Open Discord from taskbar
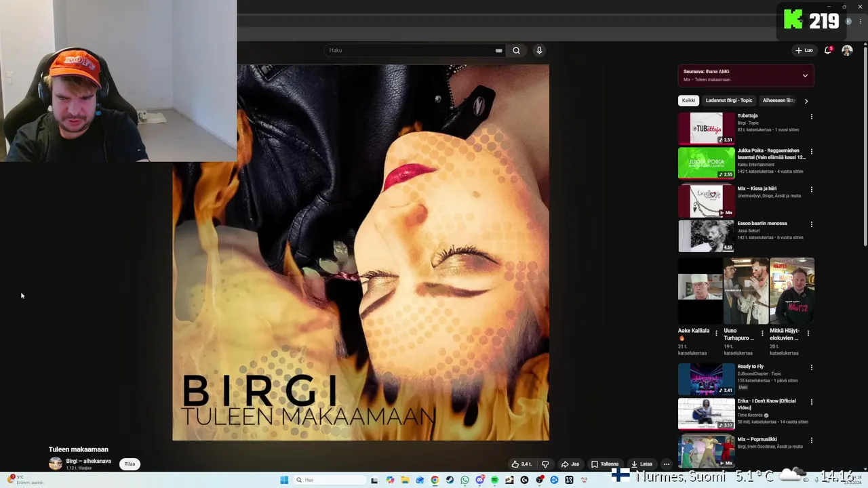 (479, 480)
